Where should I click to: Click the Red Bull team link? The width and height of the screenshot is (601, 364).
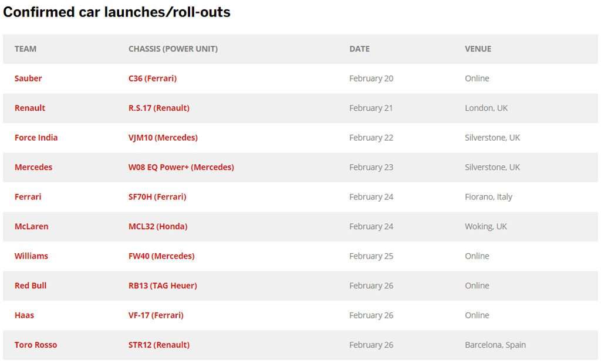coord(31,285)
